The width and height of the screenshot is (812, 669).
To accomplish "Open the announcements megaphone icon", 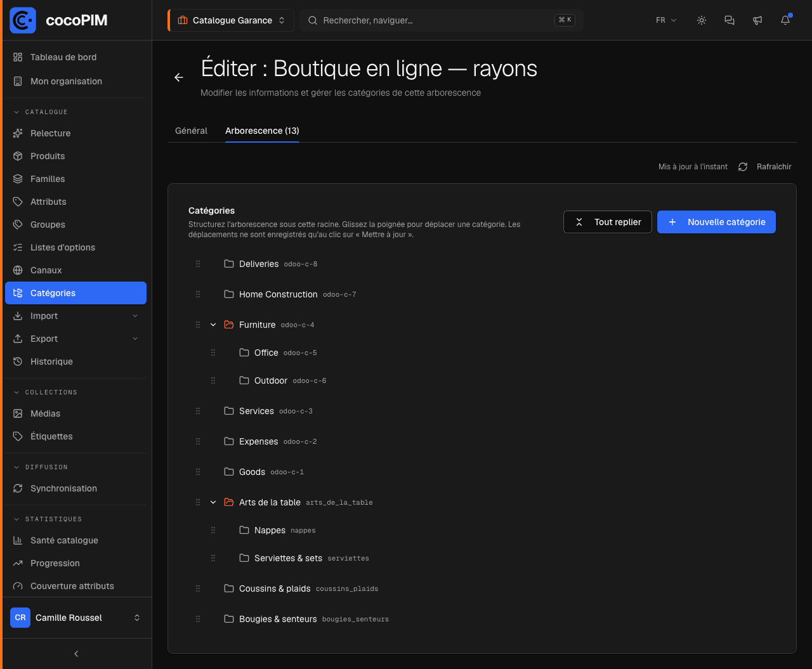I will point(757,20).
